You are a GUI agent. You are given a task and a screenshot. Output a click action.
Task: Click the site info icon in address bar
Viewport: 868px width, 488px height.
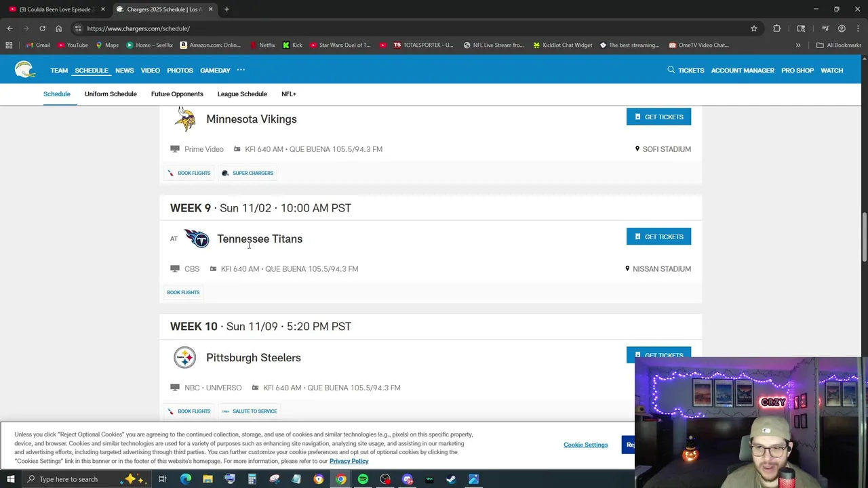pos(78,28)
